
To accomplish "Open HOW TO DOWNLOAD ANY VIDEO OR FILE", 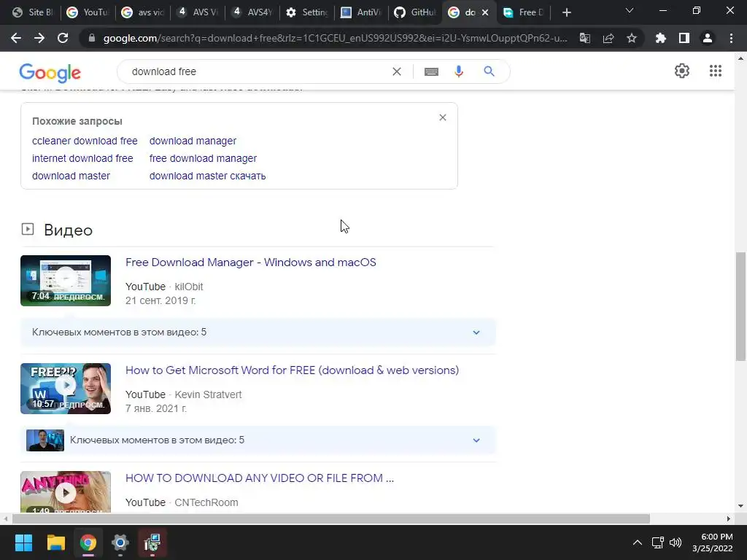I will coord(260,478).
